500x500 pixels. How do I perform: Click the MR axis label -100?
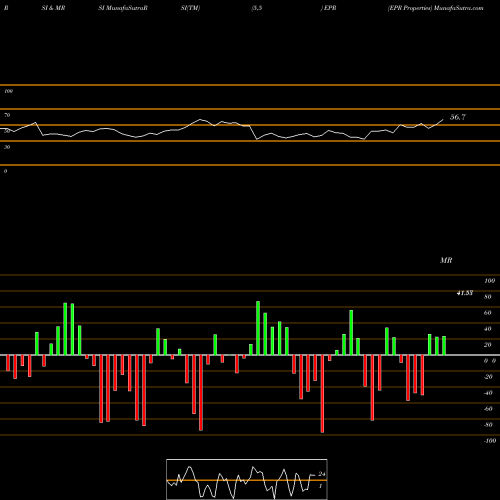click(x=489, y=441)
